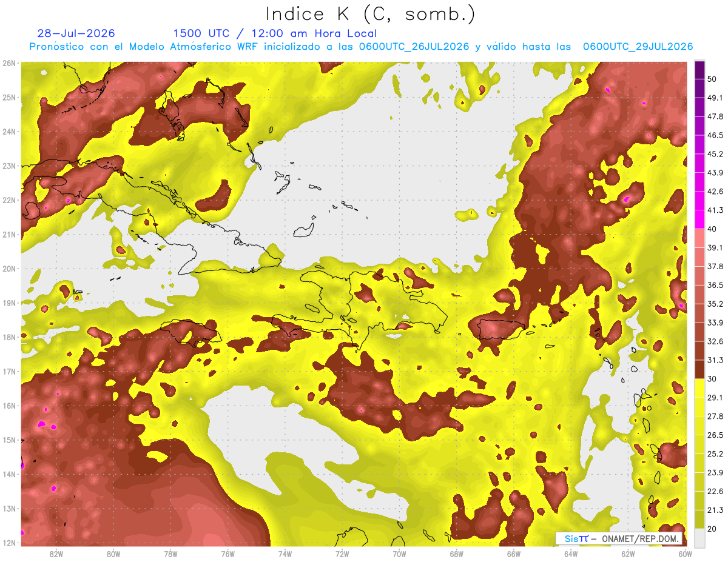Click the "60W" longitude label
This screenshot has width=728, height=562.
pos(685,554)
